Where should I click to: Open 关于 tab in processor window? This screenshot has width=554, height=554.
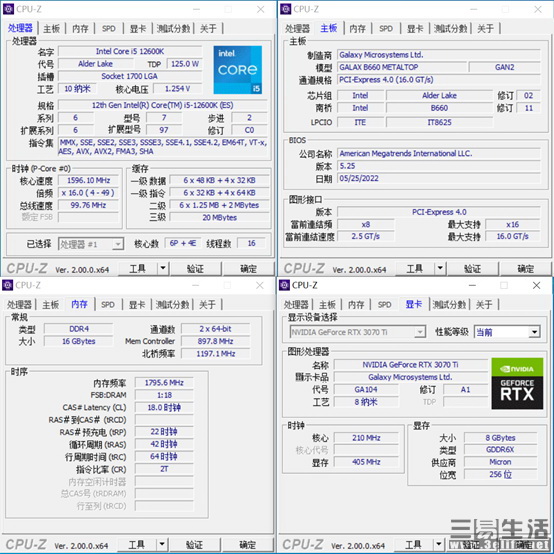click(x=208, y=29)
